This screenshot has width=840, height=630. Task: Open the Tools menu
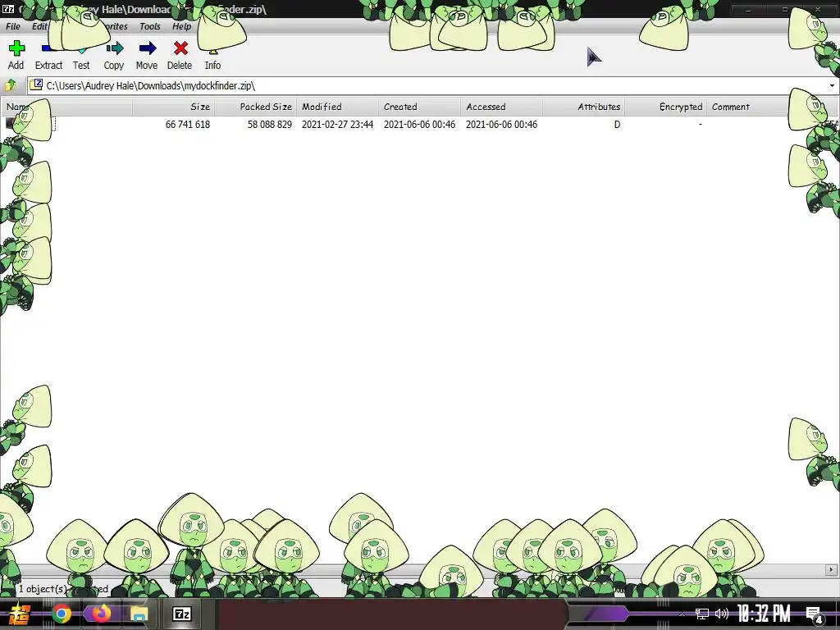(150, 26)
